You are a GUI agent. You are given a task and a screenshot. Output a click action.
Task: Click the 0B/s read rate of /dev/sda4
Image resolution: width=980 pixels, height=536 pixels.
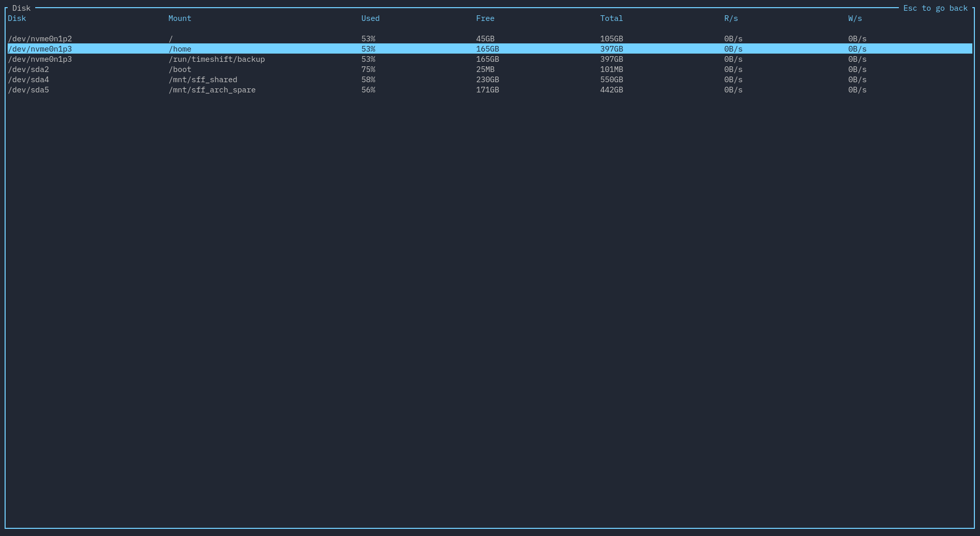(733, 80)
